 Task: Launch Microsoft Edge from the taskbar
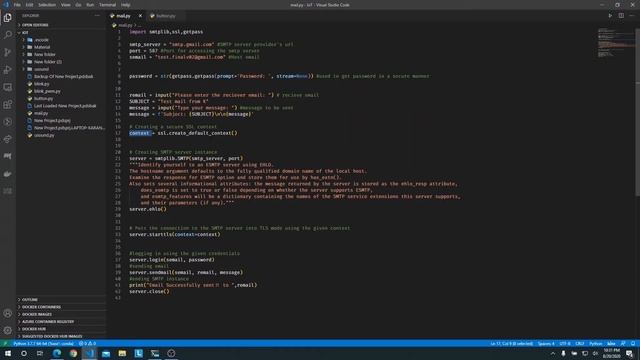[x=57, y=353]
